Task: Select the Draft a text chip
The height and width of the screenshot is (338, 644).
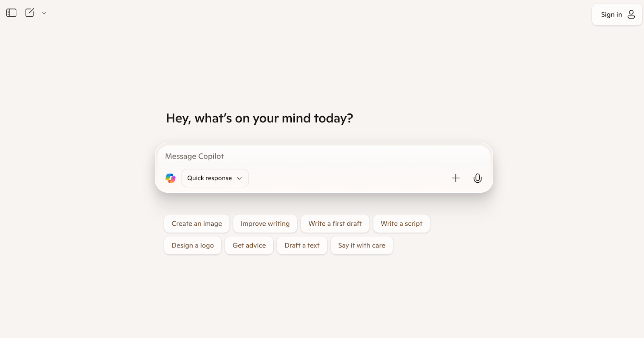Action: 302,245
